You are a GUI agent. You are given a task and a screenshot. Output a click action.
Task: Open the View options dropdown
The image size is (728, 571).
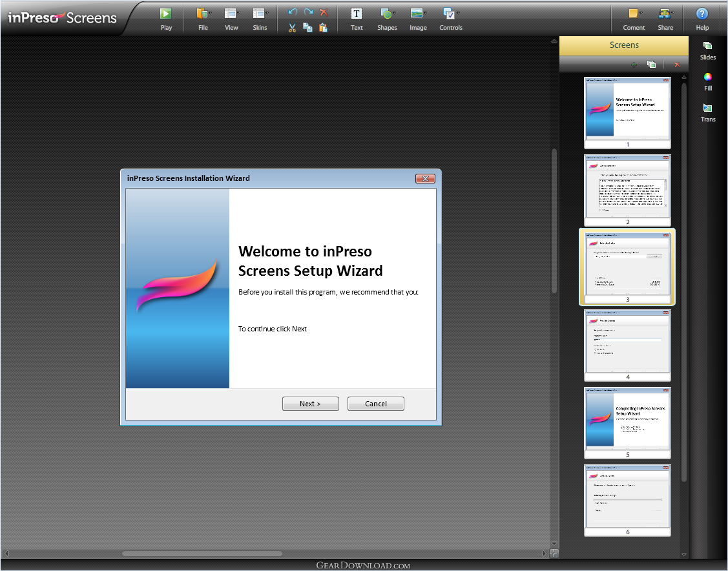[x=231, y=19]
